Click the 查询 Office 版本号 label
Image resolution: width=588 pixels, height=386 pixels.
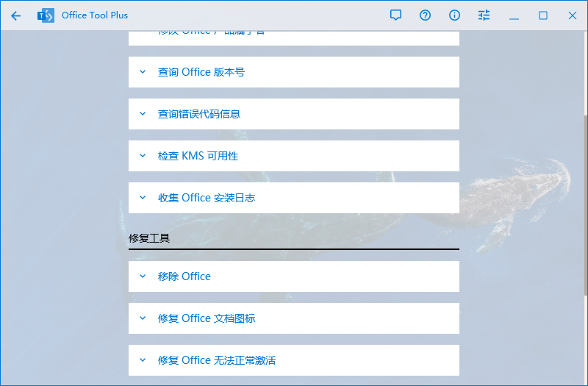[201, 72]
